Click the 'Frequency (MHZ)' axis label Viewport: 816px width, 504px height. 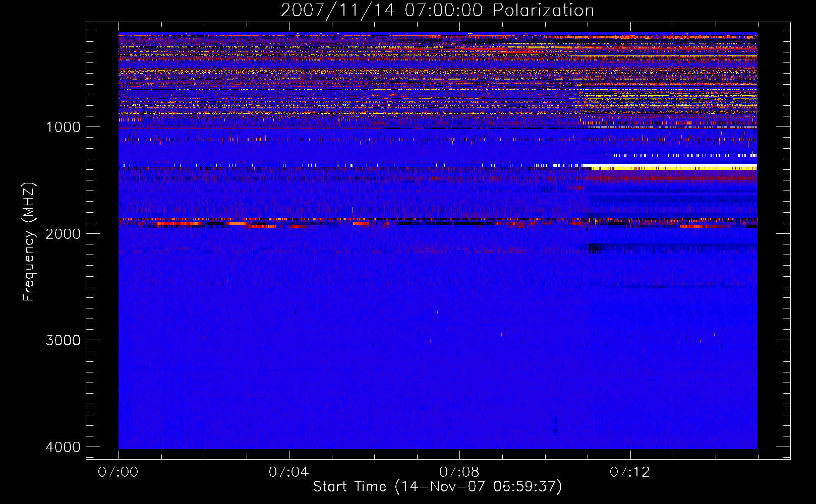point(29,242)
